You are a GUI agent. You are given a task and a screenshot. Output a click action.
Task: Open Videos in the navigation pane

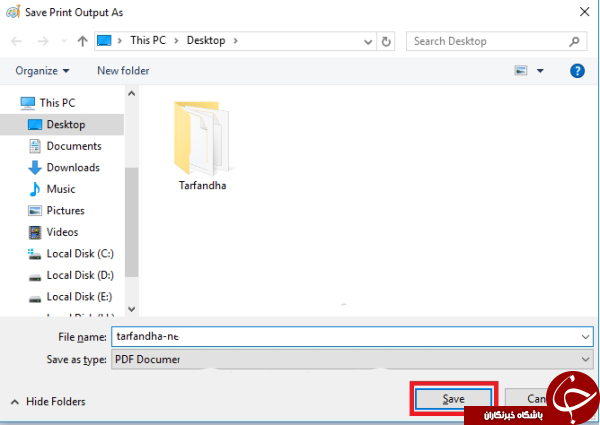62,232
